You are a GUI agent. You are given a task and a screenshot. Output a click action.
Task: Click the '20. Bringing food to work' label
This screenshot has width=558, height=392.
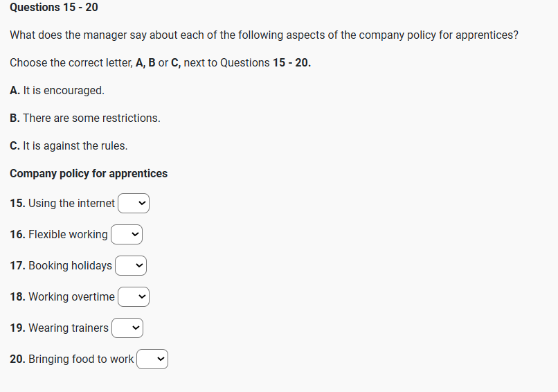(72, 359)
